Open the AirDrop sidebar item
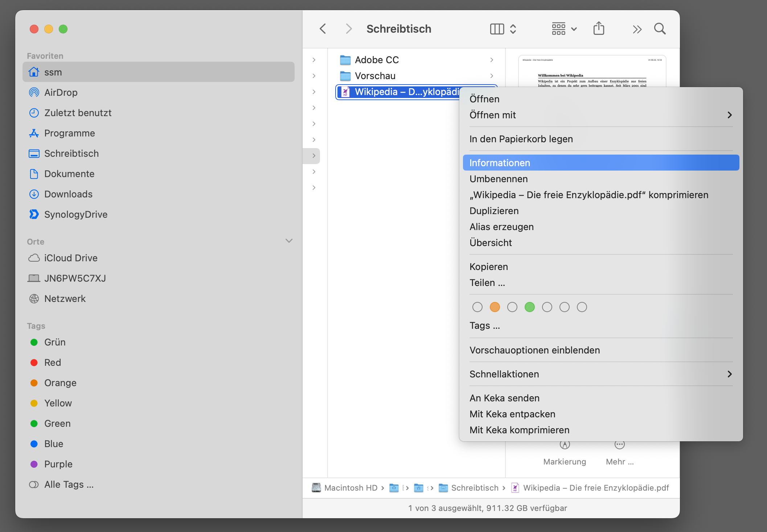The image size is (767, 532). click(x=61, y=93)
